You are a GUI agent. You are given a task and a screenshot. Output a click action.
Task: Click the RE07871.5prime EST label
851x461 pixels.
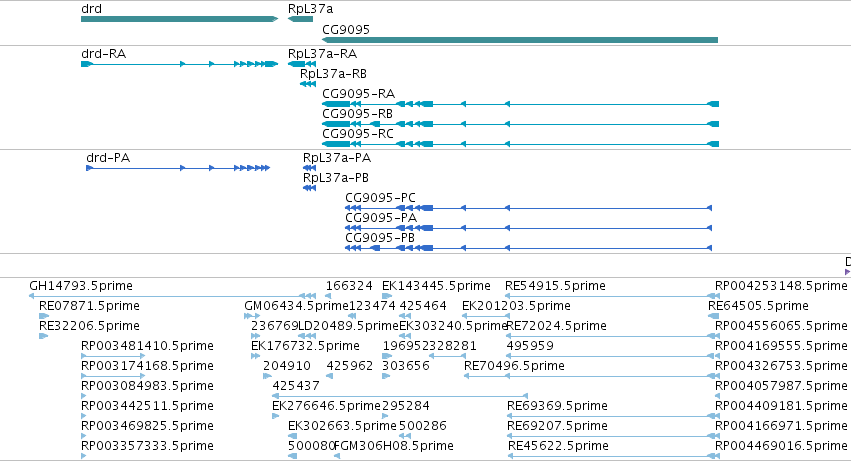tap(89, 306)
